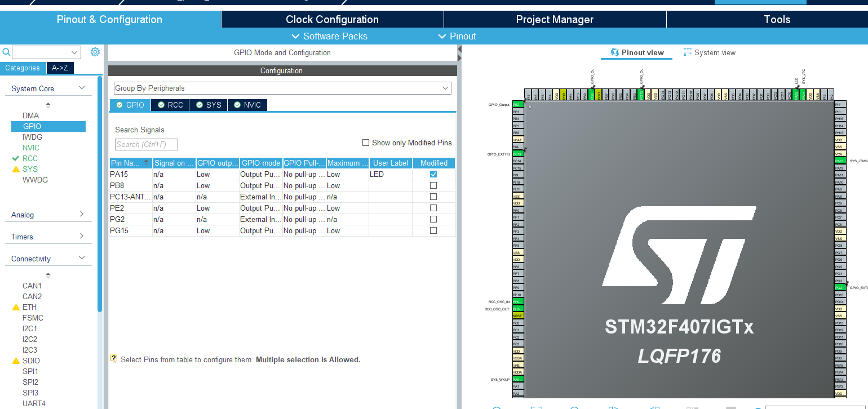The height and width of the screenshot is (409, 868).
Task: Click the RCC green checkmark icon
Action: click(x=16, y=158)
